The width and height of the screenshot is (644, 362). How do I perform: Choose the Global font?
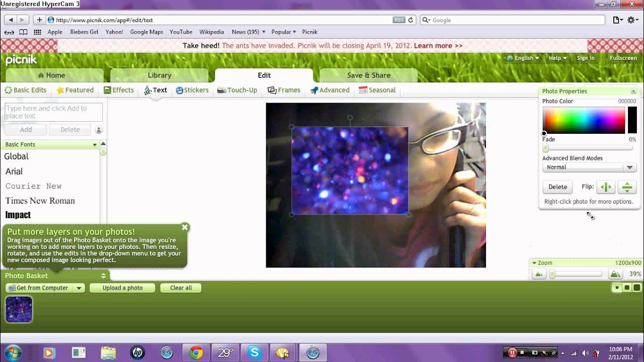(16, 156)
